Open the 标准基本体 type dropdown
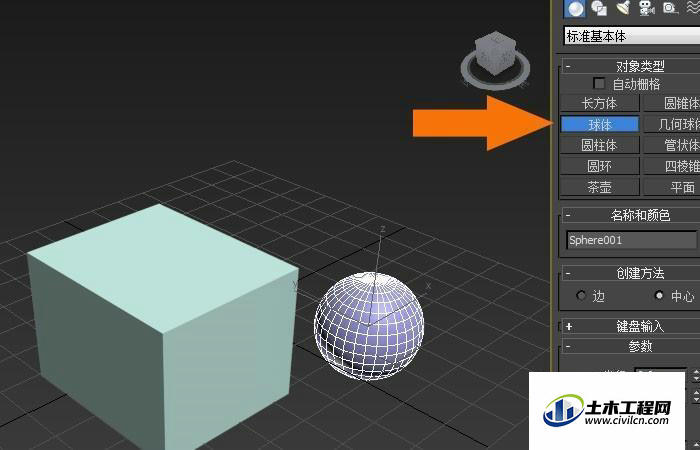 click(x=632, y=36)
